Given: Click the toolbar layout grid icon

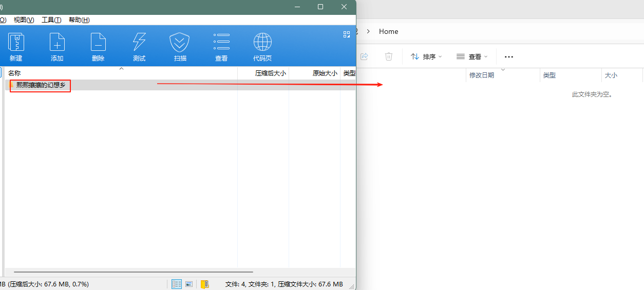Looking at the screenshot, I should point(346,34).
